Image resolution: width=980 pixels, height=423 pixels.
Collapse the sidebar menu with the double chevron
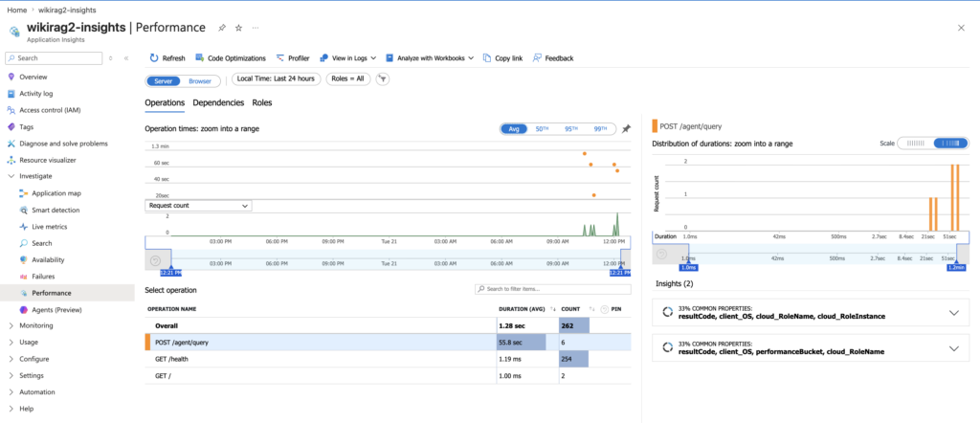[x=126, y=58]
